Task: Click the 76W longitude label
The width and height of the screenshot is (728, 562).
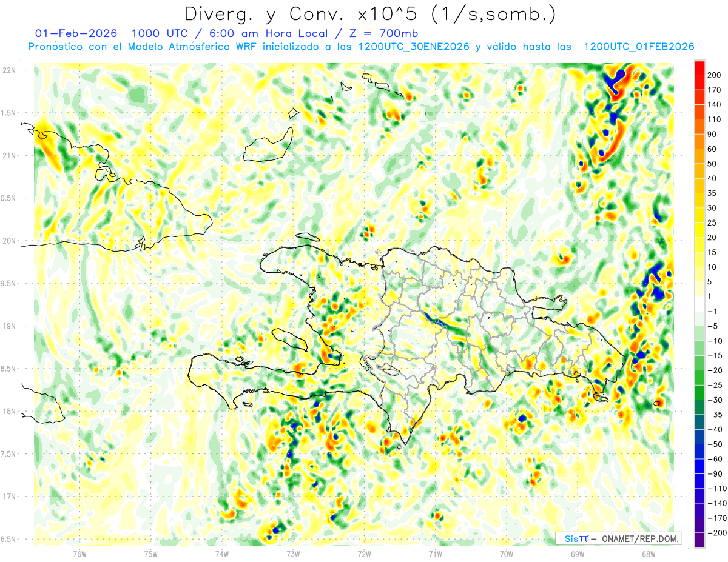Action: 79,554
